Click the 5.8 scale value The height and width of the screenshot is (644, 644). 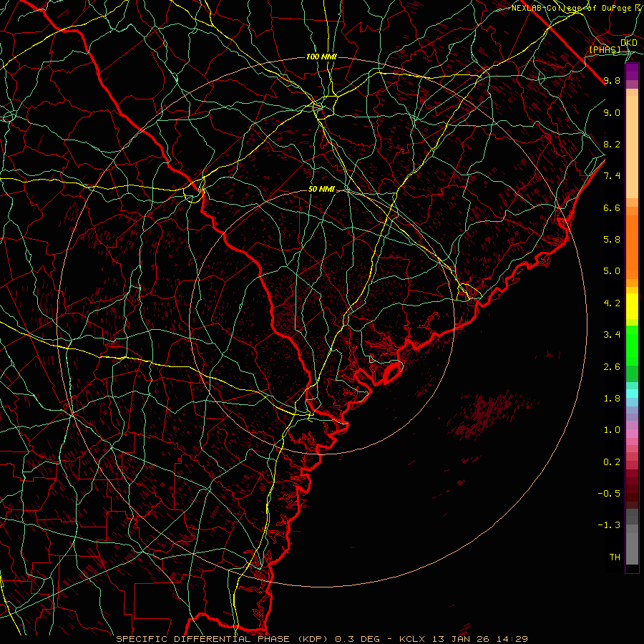click(612, 240)
